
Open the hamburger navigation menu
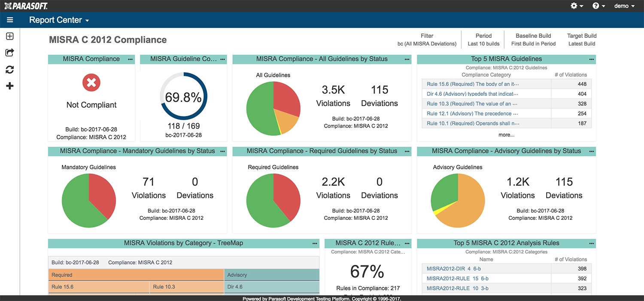coord(10,20)
